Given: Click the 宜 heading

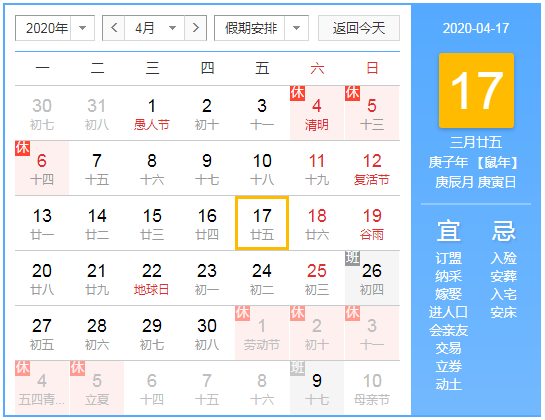Looking at the screenshot, I should [x=449, y=230].
